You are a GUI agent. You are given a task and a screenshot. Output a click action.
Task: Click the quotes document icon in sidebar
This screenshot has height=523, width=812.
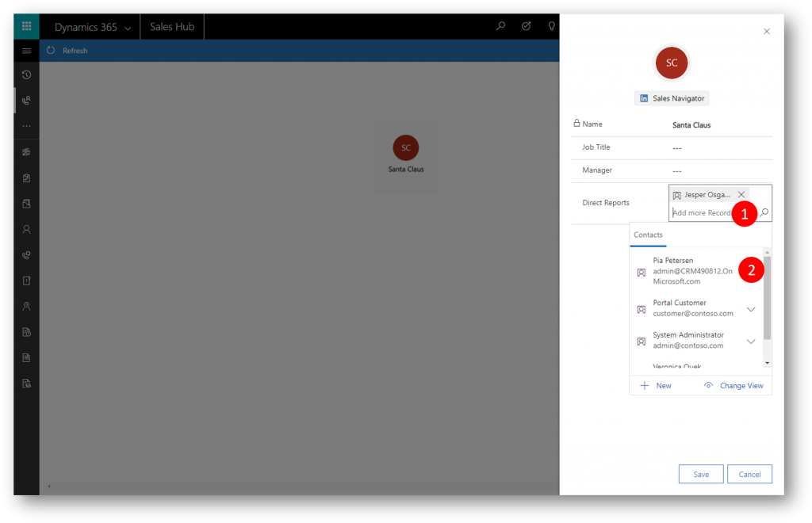[x=26, y=332]
